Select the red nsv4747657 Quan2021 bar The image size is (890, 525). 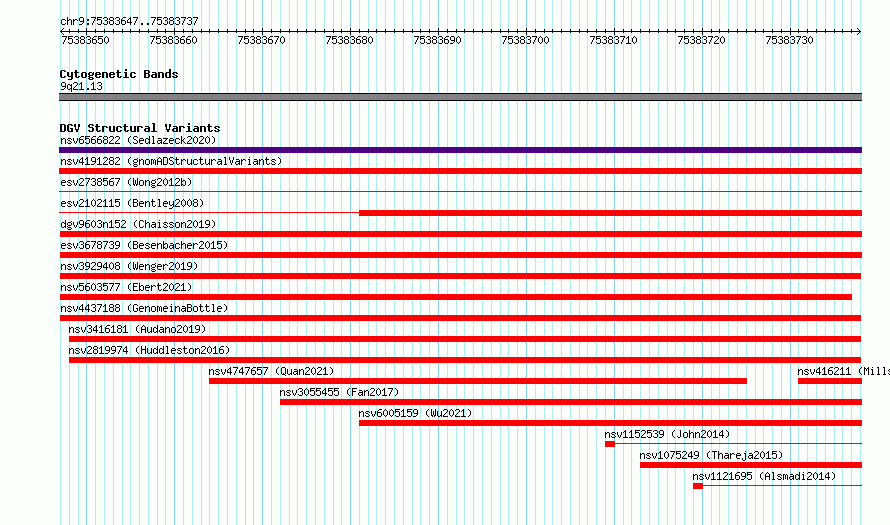pyautogui.click(x=478, y=381)
